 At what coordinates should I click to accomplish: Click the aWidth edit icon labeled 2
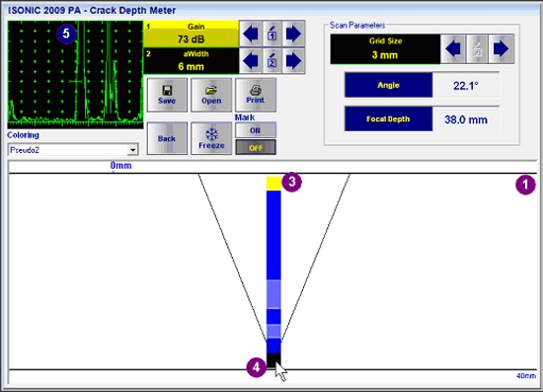272,61
